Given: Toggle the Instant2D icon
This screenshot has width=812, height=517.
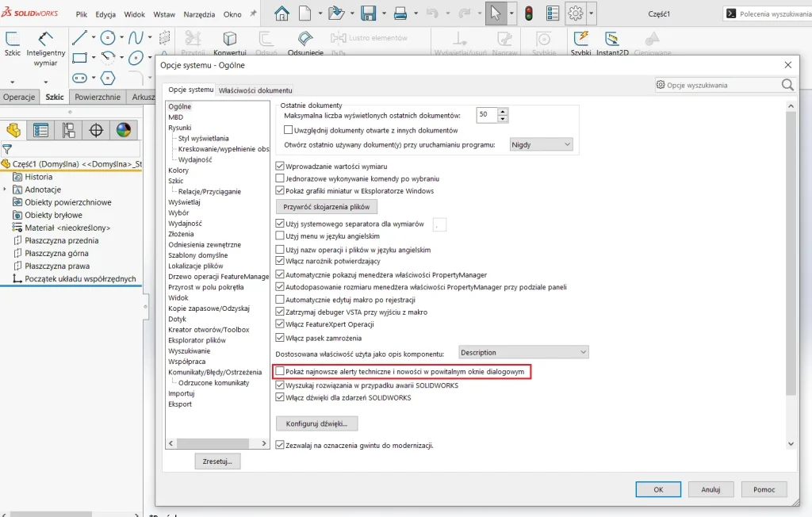Looking at the screenshot, I should click(x=612, y=38).
